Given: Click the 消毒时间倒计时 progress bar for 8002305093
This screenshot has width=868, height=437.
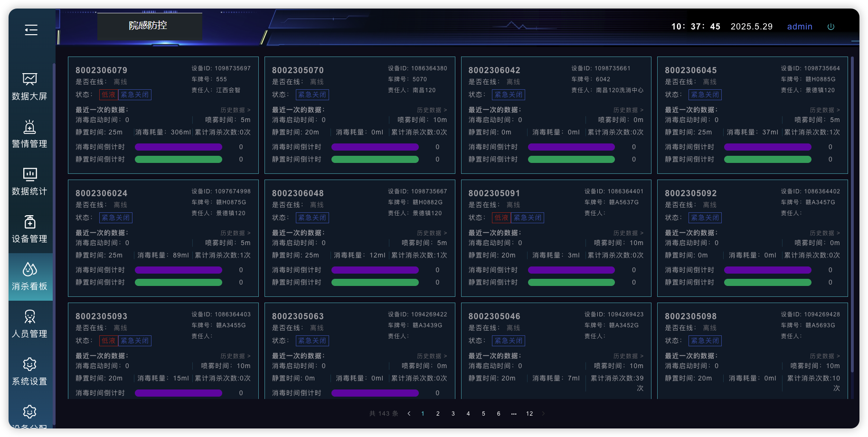Looking at the screenshot, I should pos(179,393).
